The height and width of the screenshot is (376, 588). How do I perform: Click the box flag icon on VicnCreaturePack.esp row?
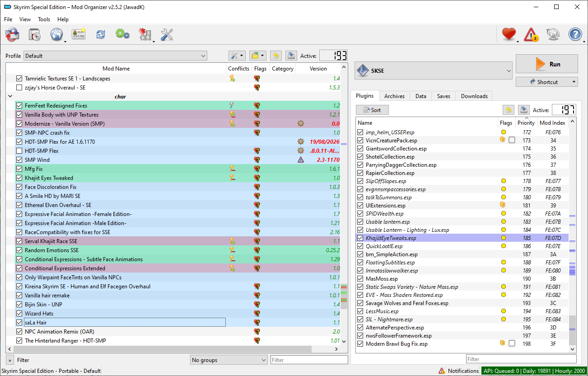(x=502, y=140)
